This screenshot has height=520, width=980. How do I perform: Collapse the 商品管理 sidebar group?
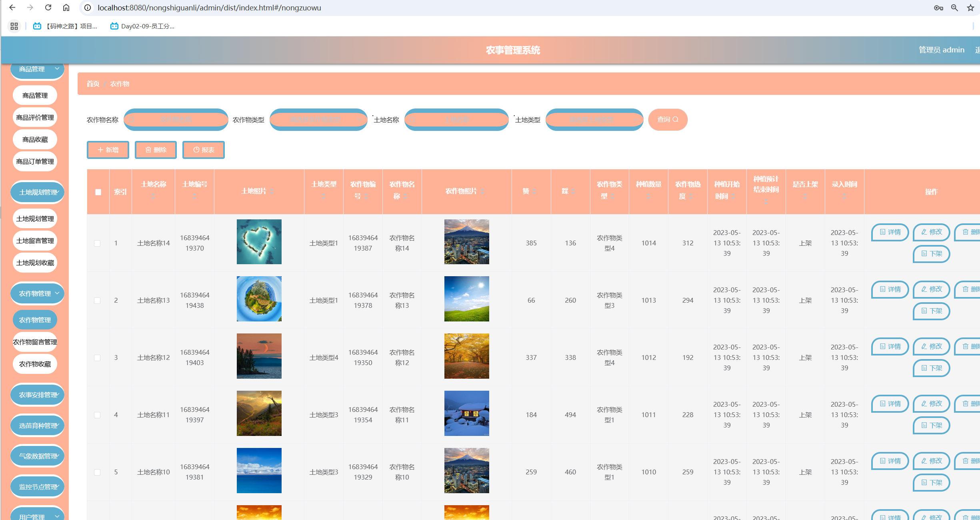tap(37, 69)
